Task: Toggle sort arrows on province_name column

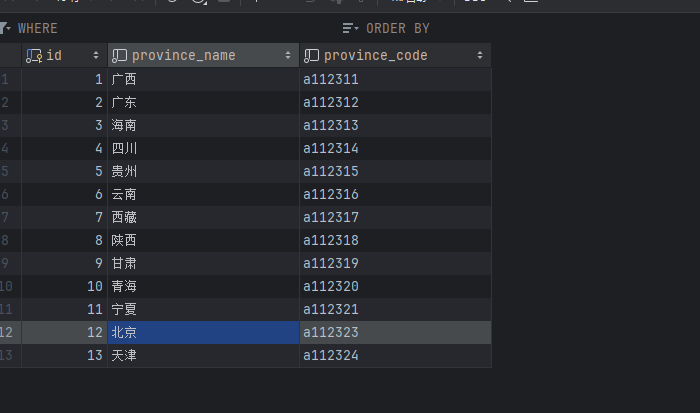Action: point(289,56)
